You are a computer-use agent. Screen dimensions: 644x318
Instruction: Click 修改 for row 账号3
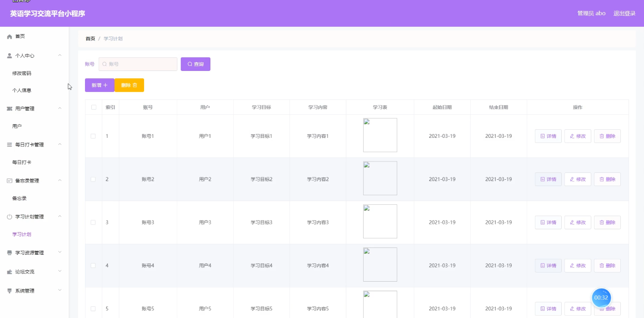pos(578,222)
